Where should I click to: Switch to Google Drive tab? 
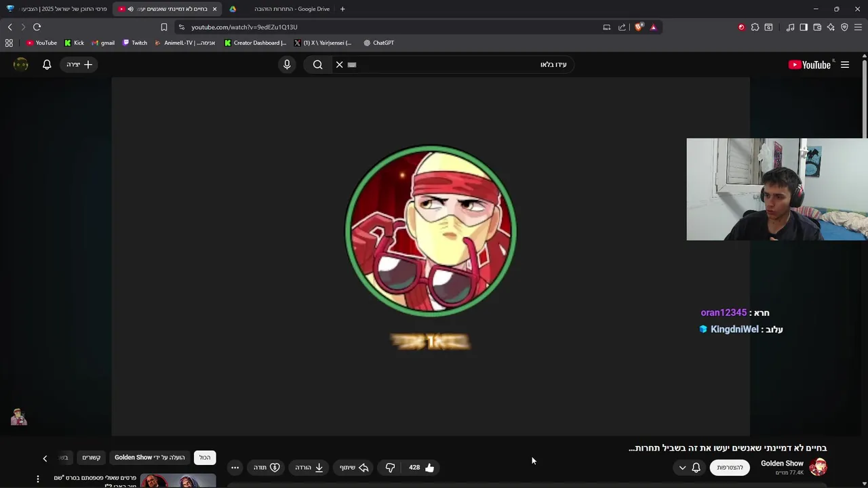(279, 9)
